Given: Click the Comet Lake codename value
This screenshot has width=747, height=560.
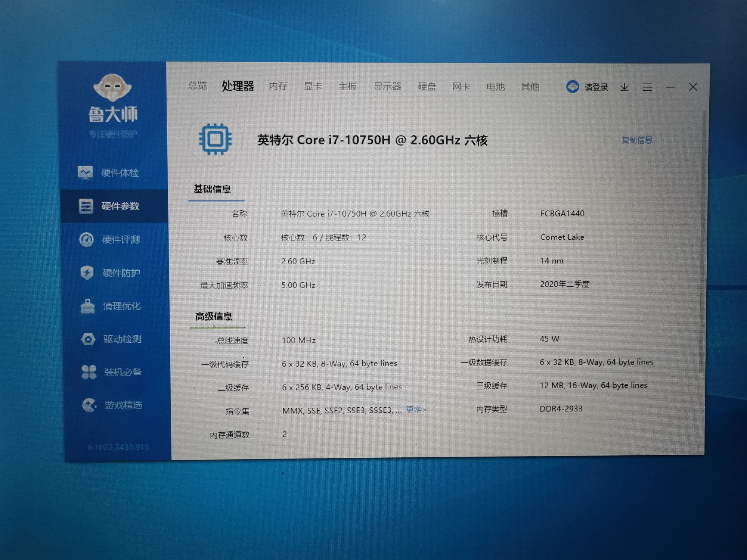Looking at the screenshot, I should pyautogui.click(x=562, y=237).
